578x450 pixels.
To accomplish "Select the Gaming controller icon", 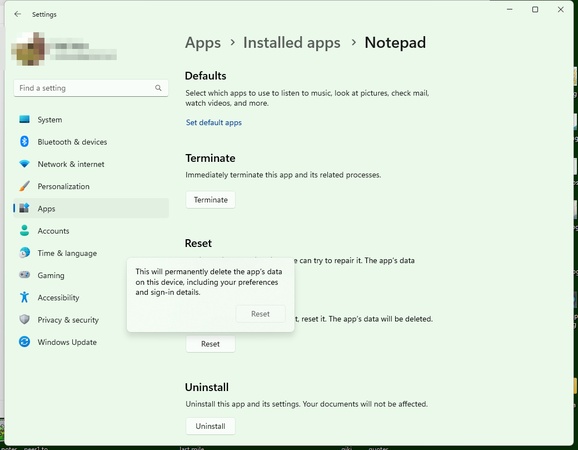I will 24,275.
